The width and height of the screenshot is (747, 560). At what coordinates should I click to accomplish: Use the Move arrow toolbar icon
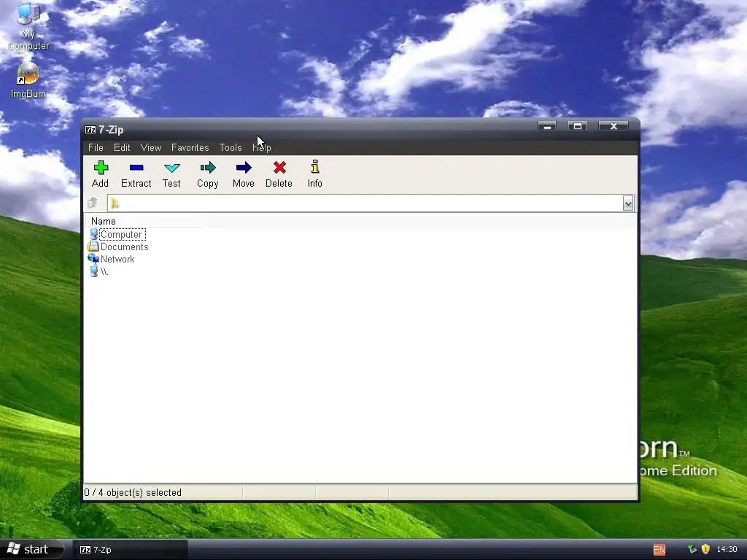(x=244, y=168)
